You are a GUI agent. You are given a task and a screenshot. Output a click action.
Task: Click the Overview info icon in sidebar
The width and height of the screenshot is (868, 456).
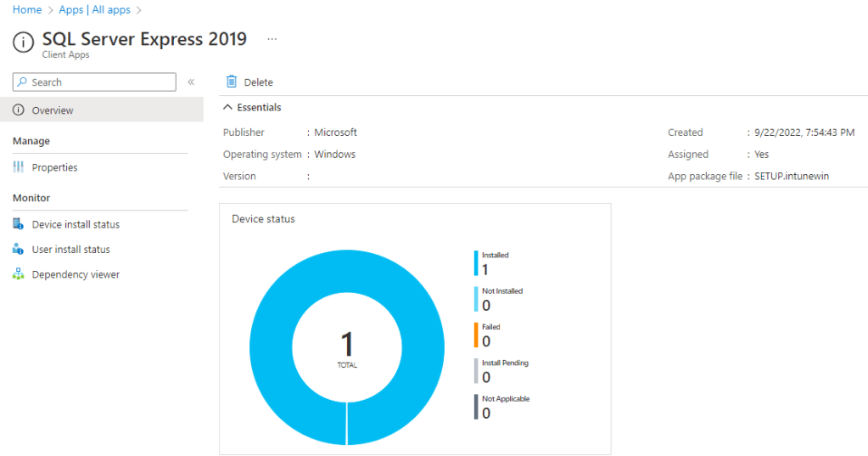tap(19, 110)
